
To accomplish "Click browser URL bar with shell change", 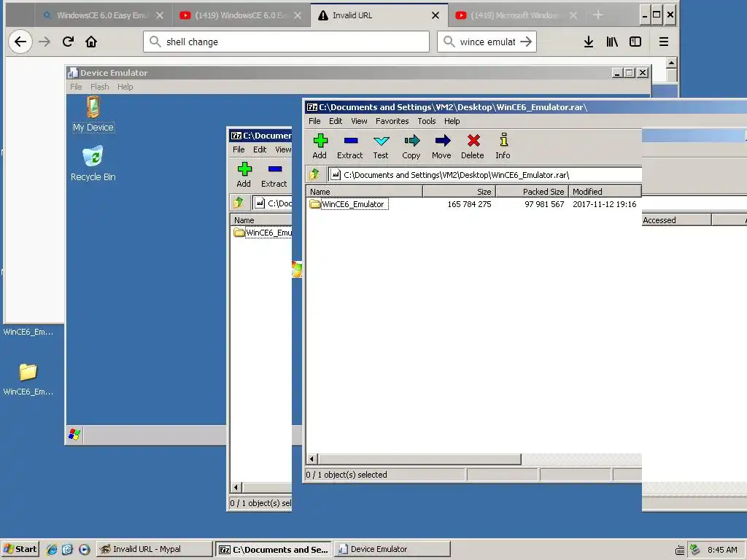I will pyautogui.click(x=286, y=42).
